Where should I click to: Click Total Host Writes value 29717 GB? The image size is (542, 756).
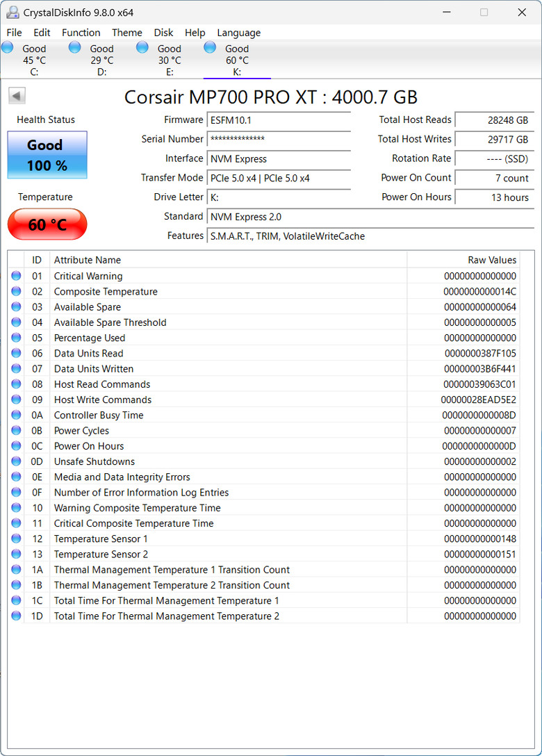[494, 140]
